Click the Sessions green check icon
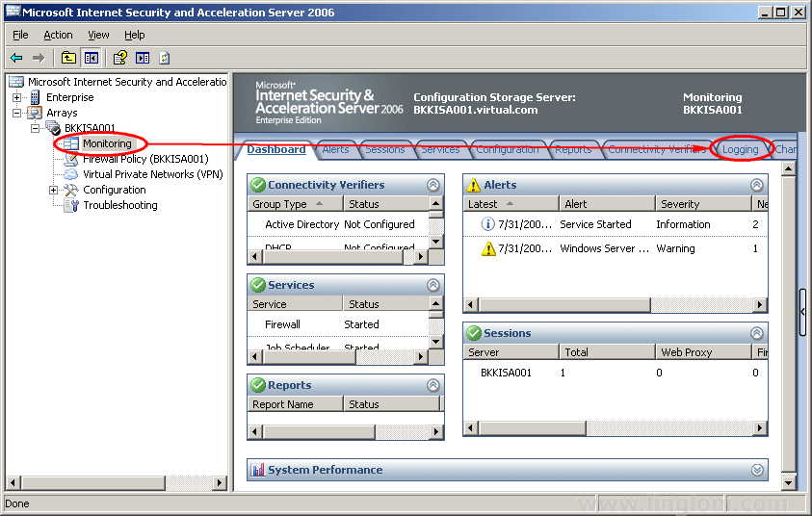Screen dimensions: 812x516 [473, 333]
